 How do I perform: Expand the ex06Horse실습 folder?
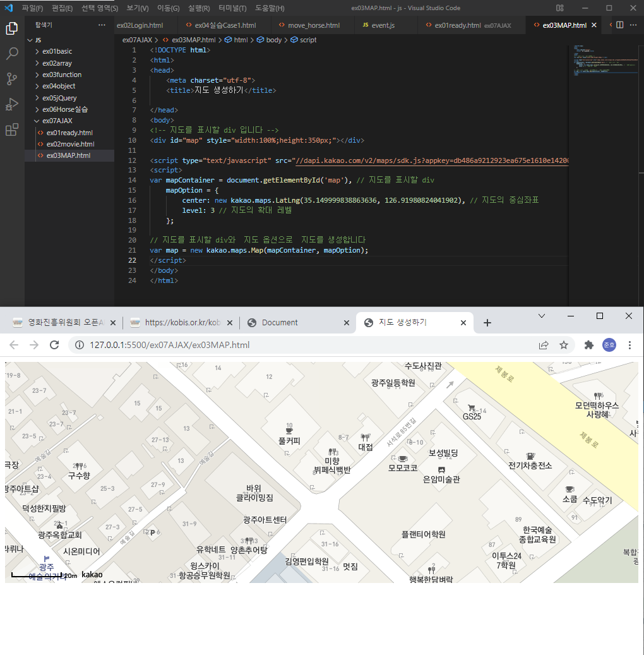click(x=37, y=109)
